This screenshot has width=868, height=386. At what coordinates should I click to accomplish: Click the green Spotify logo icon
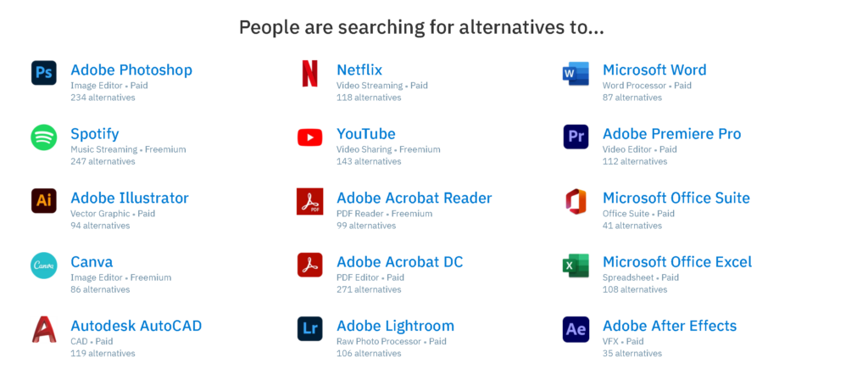pos(44,137)
